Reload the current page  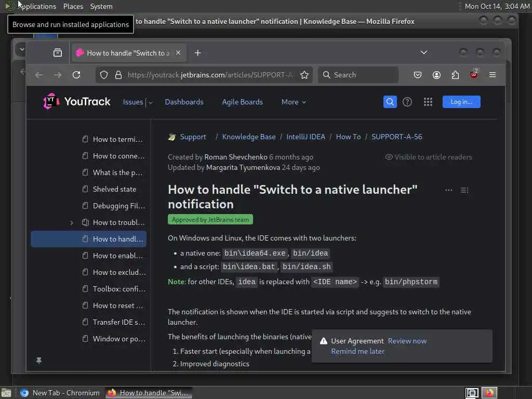(x=76, y=75)
